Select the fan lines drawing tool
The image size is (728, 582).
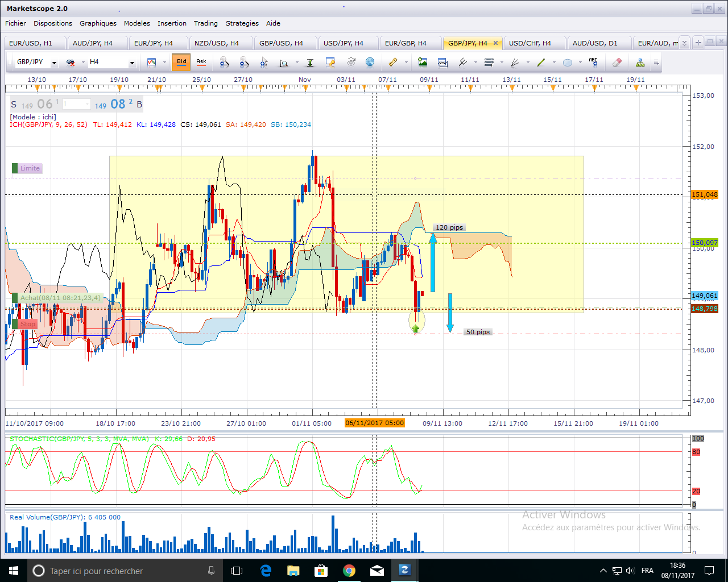(x=515, y=62)
